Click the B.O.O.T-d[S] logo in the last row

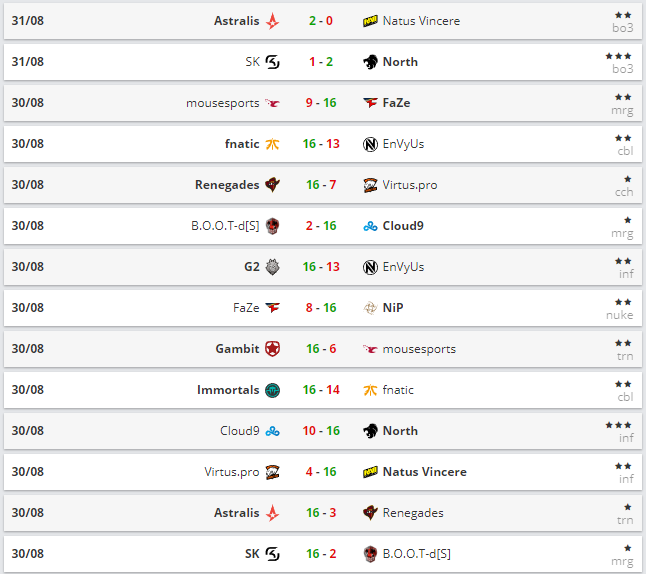click(370, 554)
